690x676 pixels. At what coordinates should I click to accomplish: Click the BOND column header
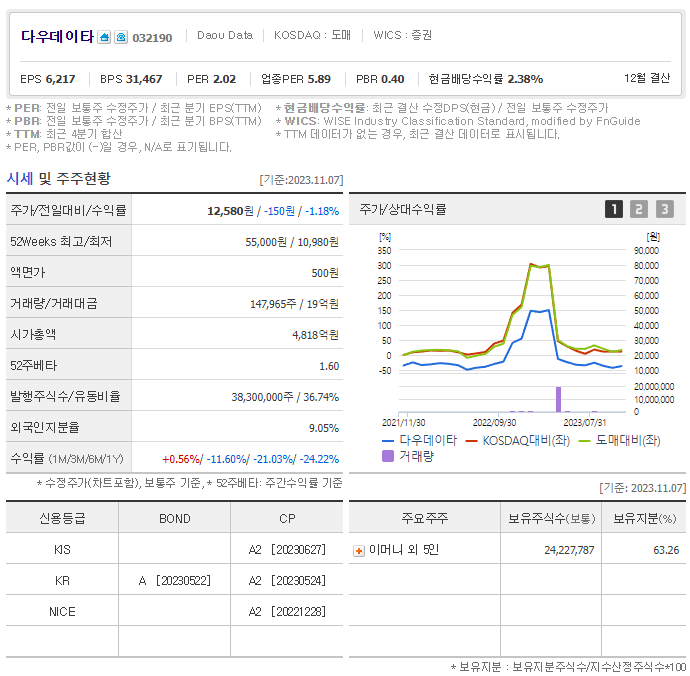pyautogui.click(x=175, y=519)
